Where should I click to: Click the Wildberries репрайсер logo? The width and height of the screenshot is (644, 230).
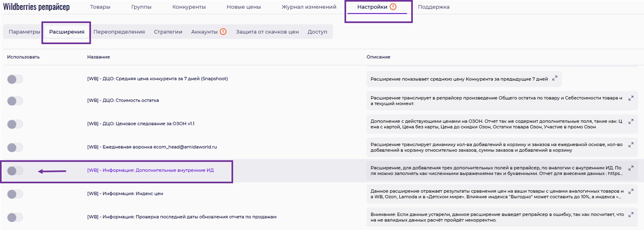coord(36,7)
